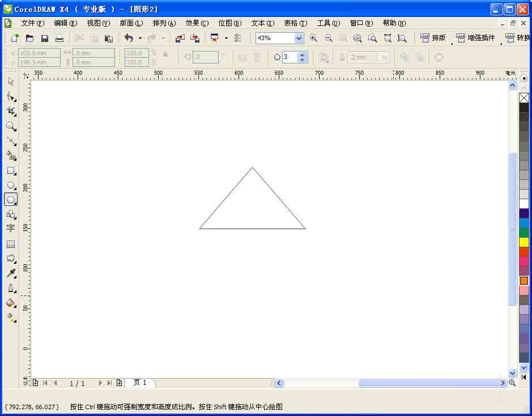Select the Zoom tool
532x416 pixels.
pyautogui.click(x=11, y=124)
